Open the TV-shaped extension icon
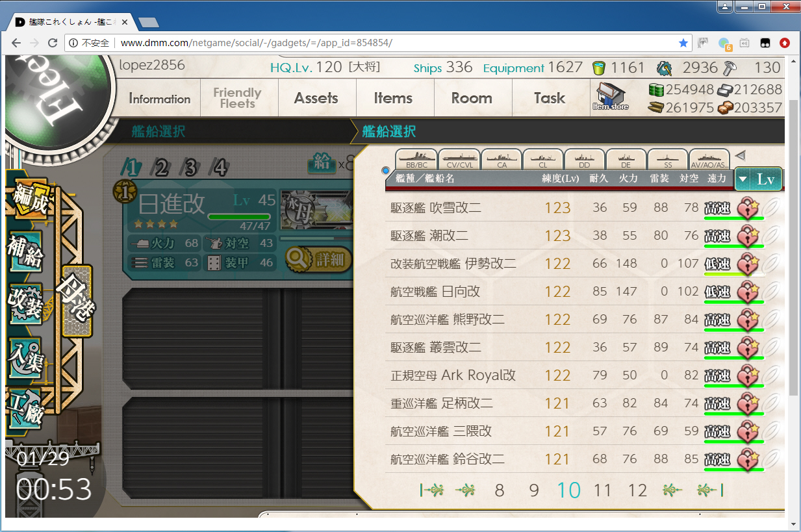 (744, 43)
